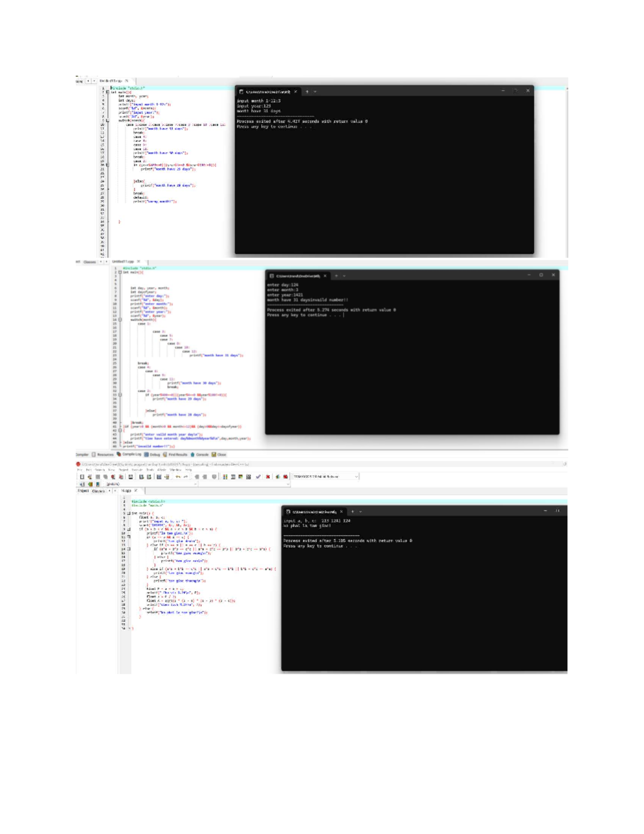Collapse fold marker at switch statement, middle editor
This screenshot has width=644, height=834.
click(120, 320)
